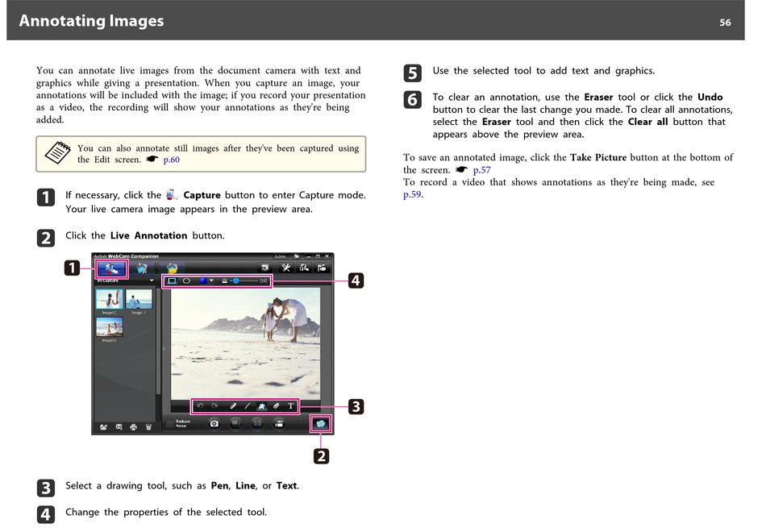Select the Line drawing tool
Screen dimensions: 766x532
coord(248,406)
